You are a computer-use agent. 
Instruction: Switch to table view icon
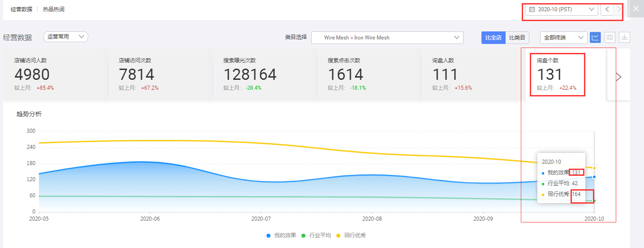610,38
